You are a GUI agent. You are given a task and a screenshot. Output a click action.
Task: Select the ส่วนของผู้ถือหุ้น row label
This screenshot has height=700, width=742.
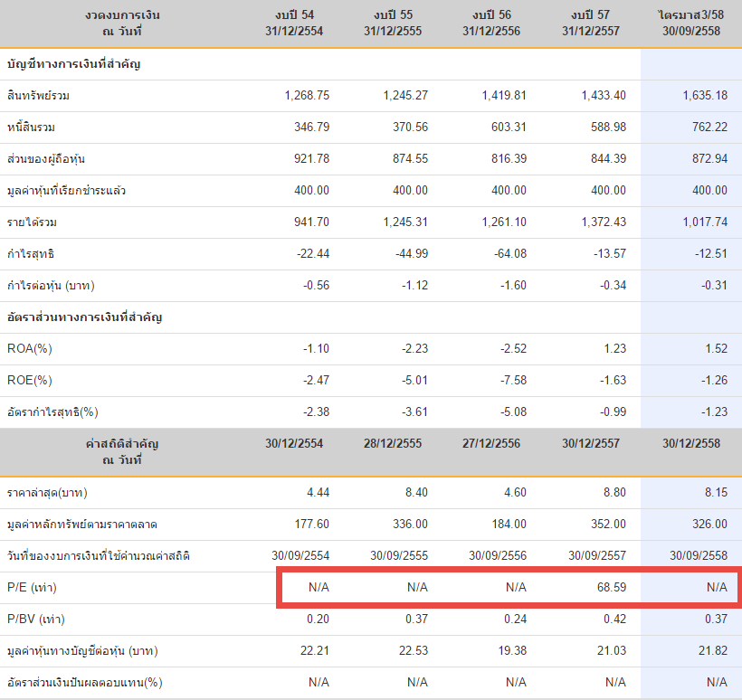(x=46, y=159)
